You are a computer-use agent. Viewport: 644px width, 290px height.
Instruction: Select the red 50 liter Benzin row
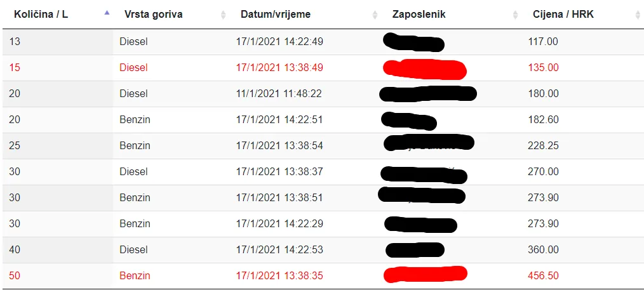[x=135, y=275]
